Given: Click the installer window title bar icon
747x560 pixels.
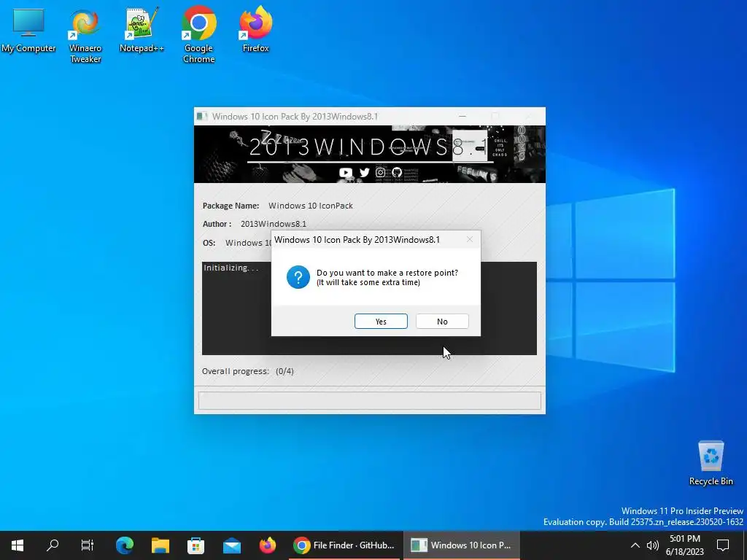Looking at the screenshot, I should [202, 116].
